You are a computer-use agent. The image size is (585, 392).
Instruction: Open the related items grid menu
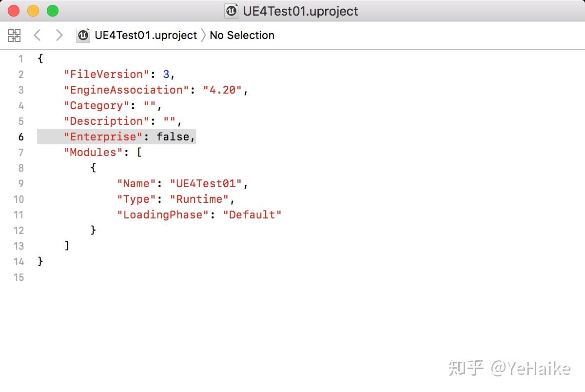coord(14,35)
